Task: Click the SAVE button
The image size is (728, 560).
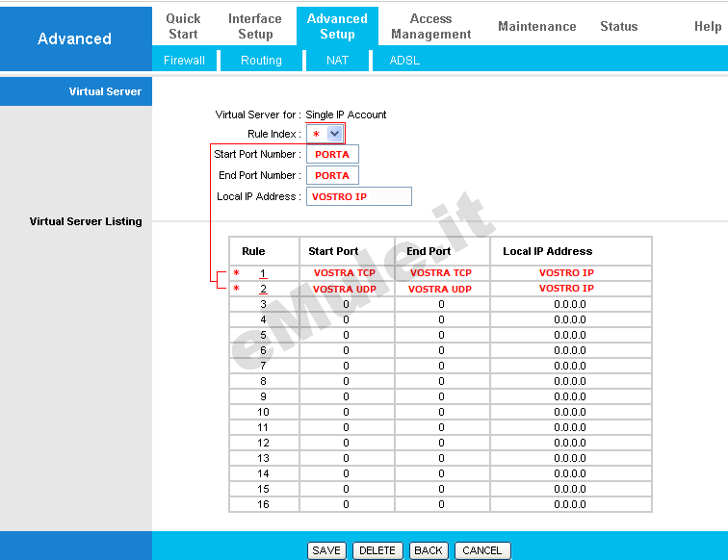Action: click(326, 550)
